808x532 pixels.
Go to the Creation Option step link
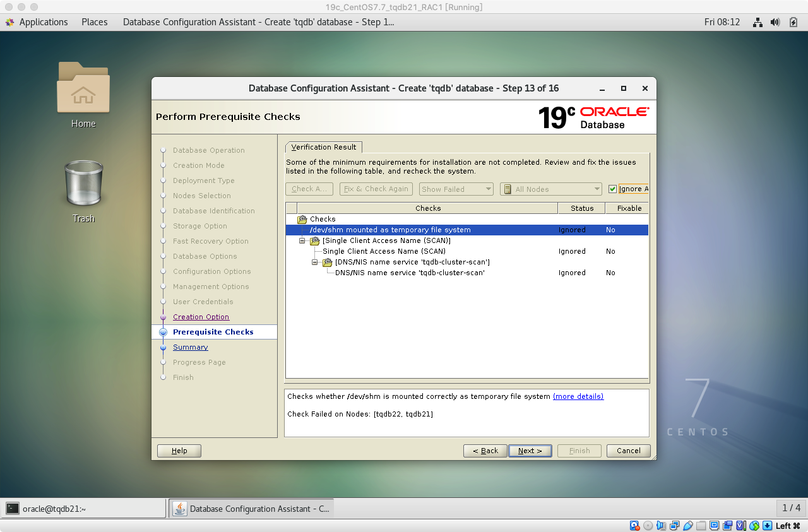pos(201,317)
